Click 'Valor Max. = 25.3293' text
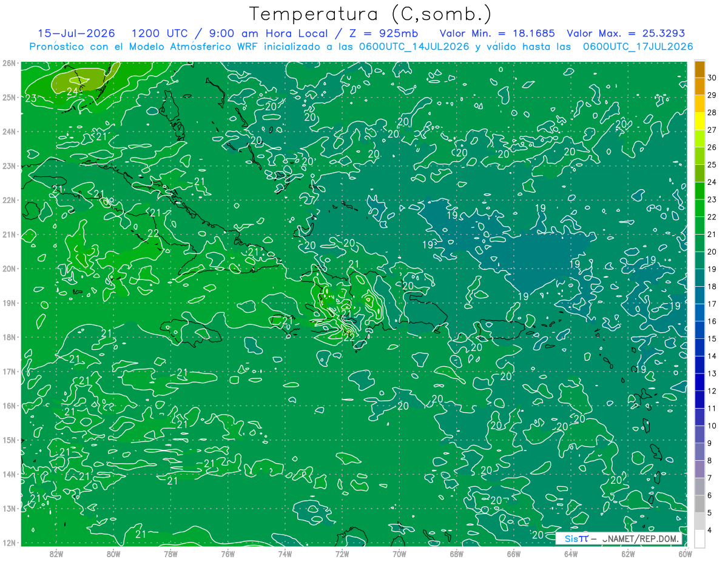 (x=625, y=33)
